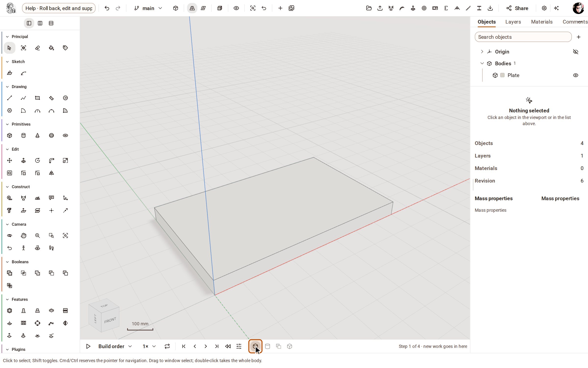Select the mirror tool in Edit group
The image size is (588, 368).
point(51,173)
